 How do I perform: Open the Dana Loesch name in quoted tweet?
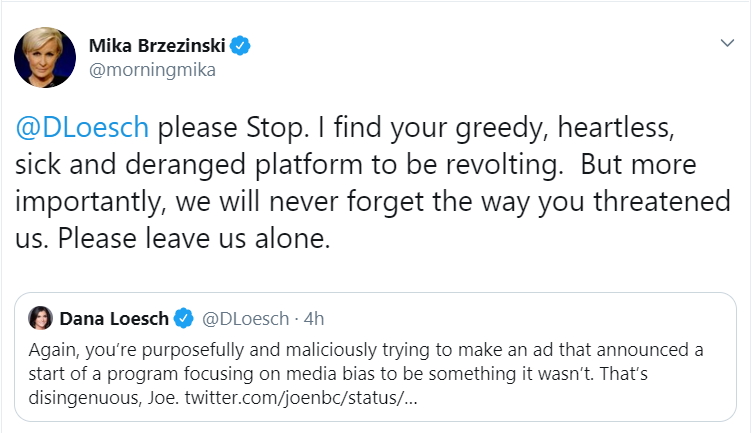pos(115,319)
